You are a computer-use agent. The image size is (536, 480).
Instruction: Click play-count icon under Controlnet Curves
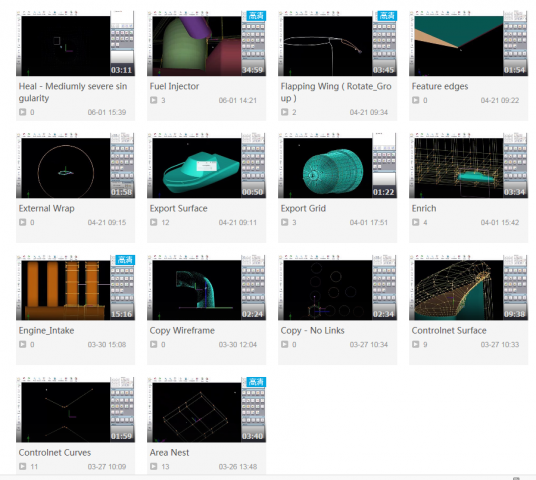[23, 466]
